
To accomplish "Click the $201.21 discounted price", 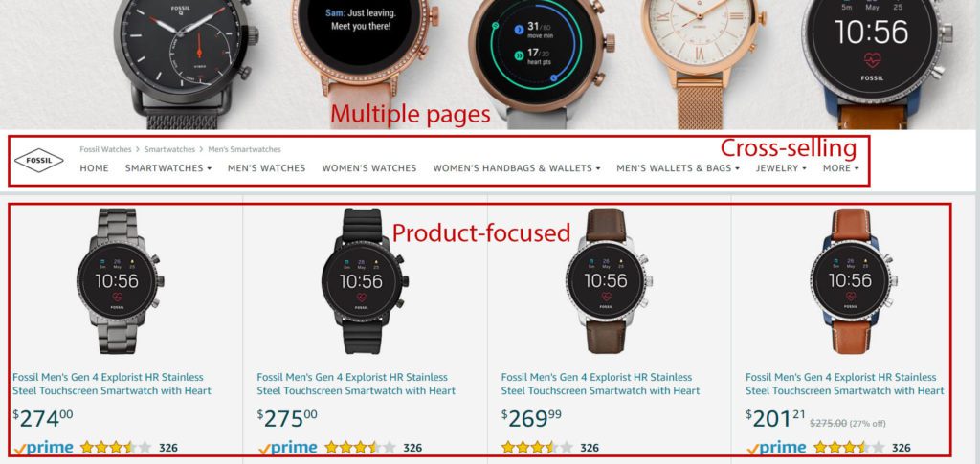I will click(x=775, y=418).
